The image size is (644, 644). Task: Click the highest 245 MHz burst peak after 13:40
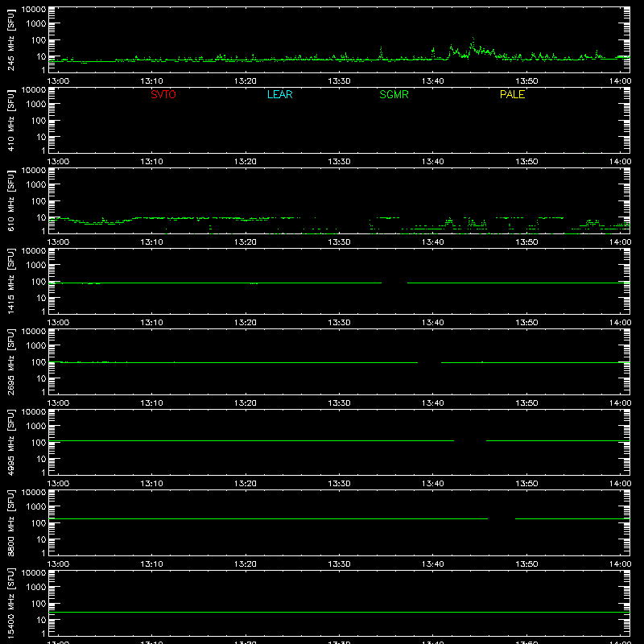tap(473, 39)
